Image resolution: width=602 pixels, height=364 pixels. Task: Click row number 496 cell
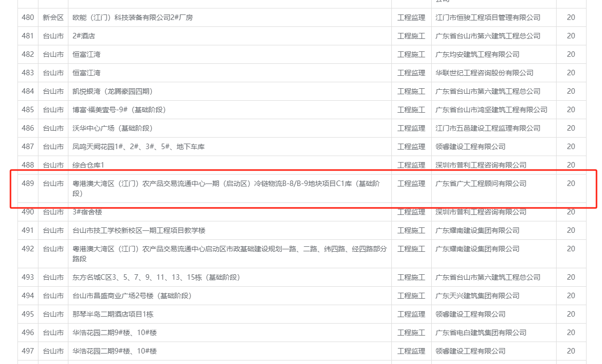click(28, 333)
